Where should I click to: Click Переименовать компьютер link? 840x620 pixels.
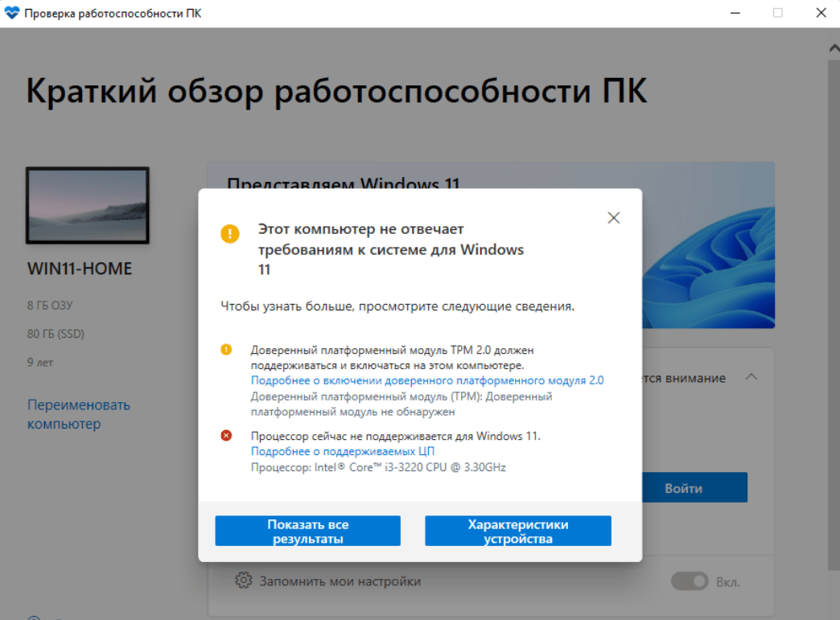click(x=79, y=414)
